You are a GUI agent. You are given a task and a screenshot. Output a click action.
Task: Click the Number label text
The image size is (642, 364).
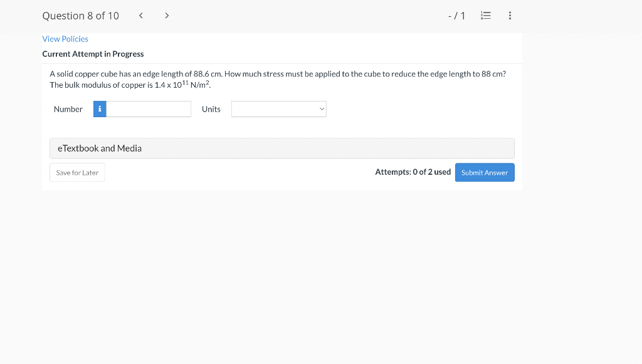click(68, 109)
